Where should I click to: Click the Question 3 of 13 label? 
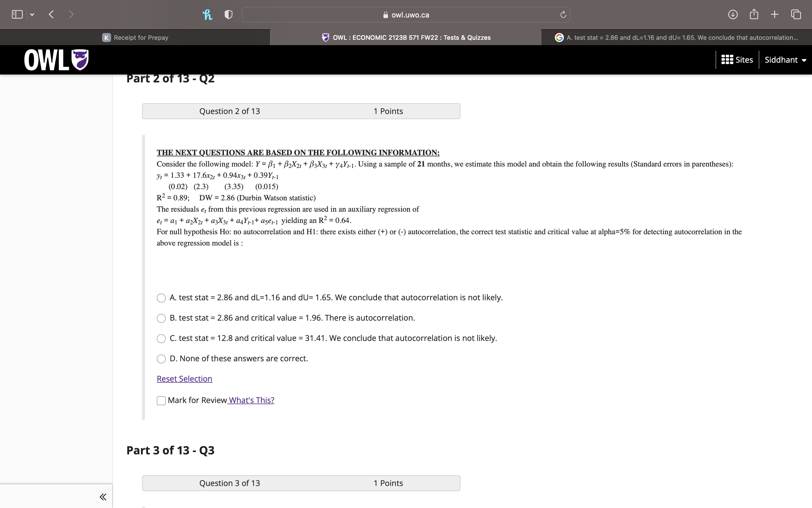tap(230, 483)
